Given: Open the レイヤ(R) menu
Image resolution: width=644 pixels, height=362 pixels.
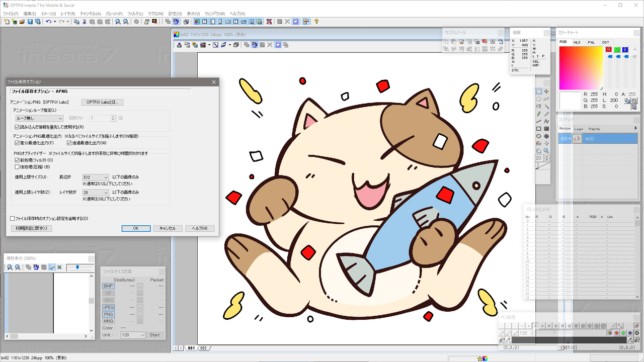Looking at the screenshot, I should pos(68,14).
